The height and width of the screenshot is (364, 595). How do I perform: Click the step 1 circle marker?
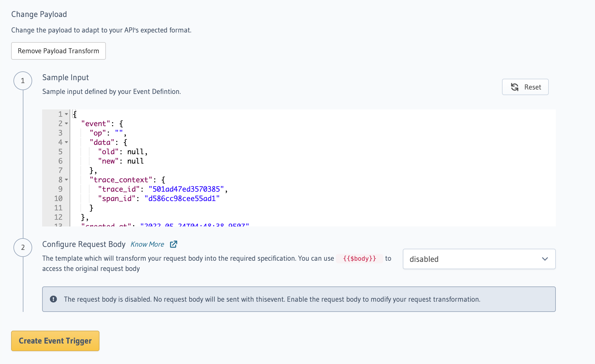pyautogui.click(x=23, y=81)
